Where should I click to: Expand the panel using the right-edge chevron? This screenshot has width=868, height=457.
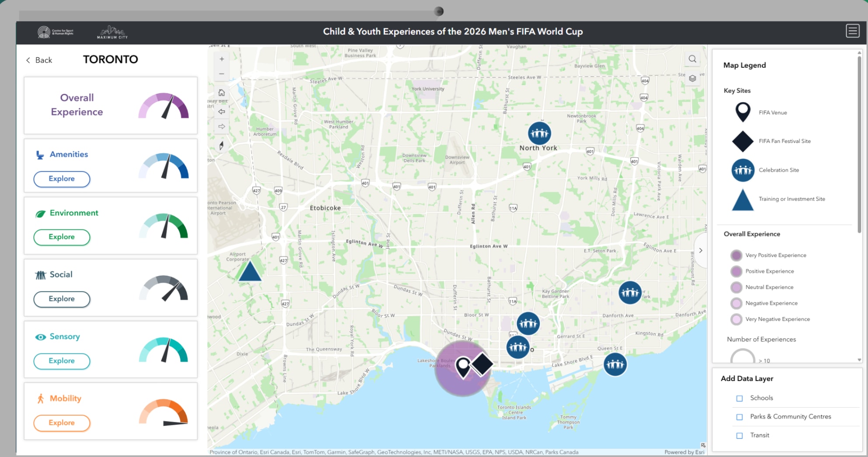point(701,250)
